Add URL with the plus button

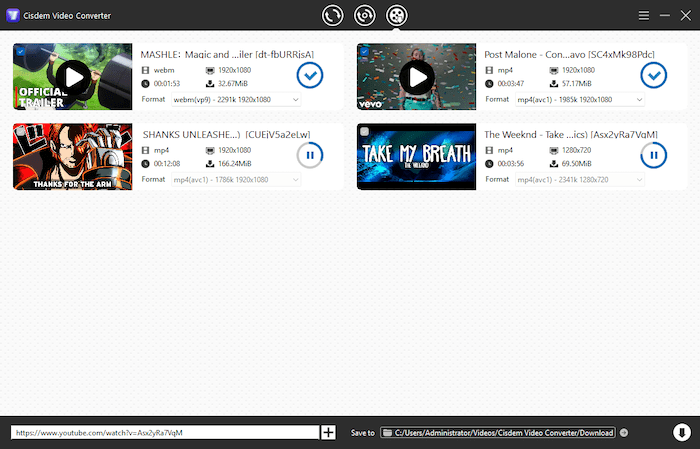[x=329, y=432]
